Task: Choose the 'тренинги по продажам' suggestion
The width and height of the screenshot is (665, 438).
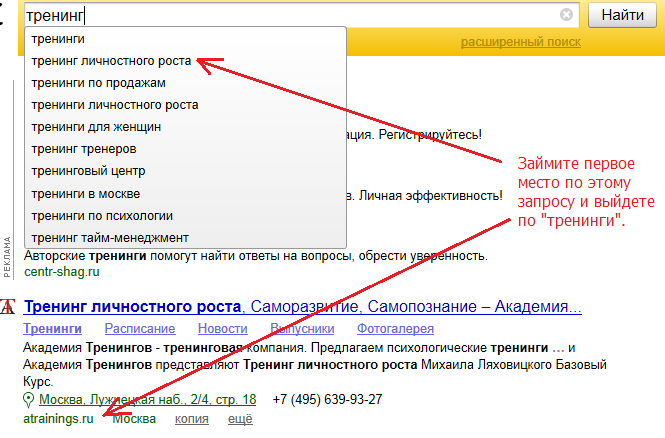Action: 98,83
